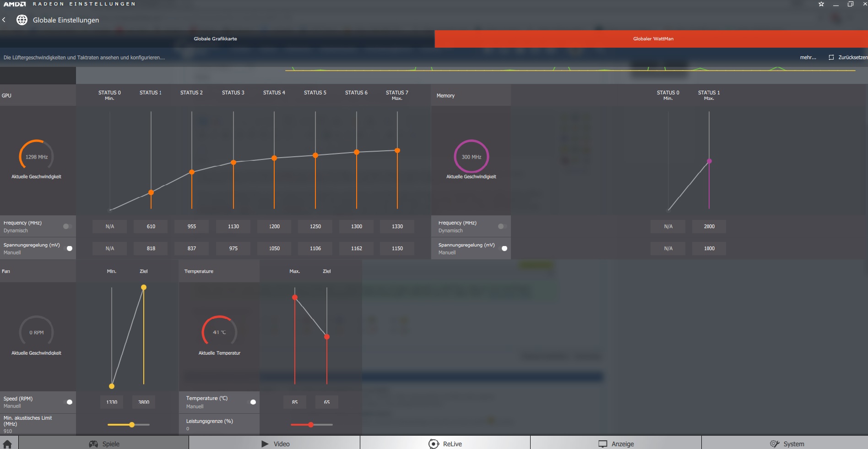Click temperature Ziel field 65
This screenshot has height=449, width=868.
point(327,402)
